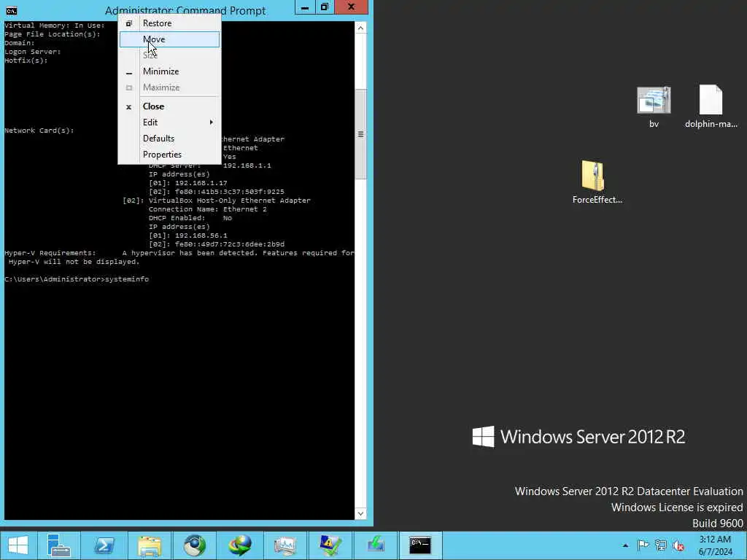
Task: Open Internet Download Manager taskbar icon
Action: (239, 545)
